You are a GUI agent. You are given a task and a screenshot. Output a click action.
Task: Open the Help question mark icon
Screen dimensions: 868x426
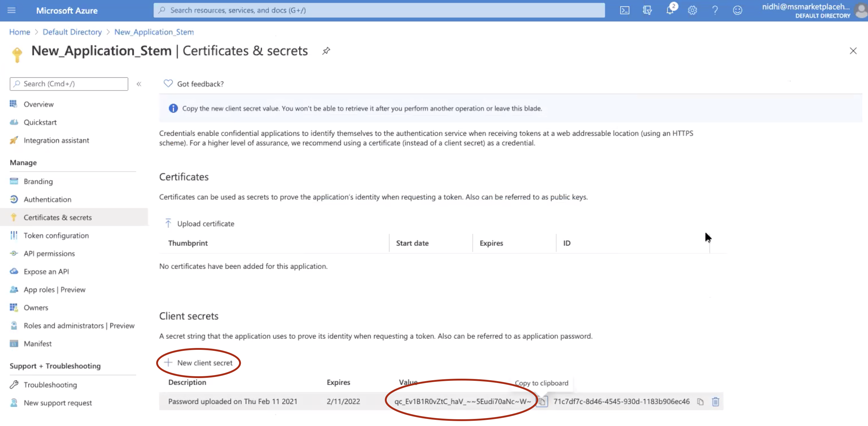(x=715, y=10)
